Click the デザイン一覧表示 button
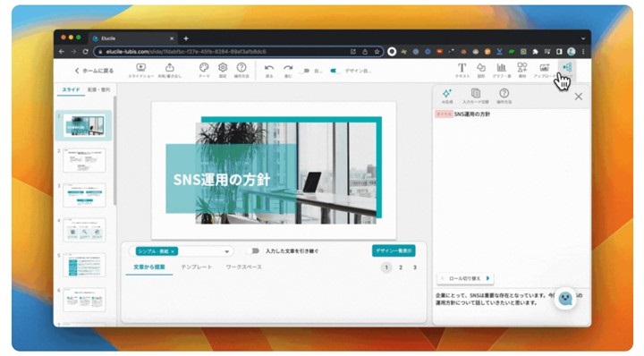The width and height of the screenshot is (644, 356). 394,250
